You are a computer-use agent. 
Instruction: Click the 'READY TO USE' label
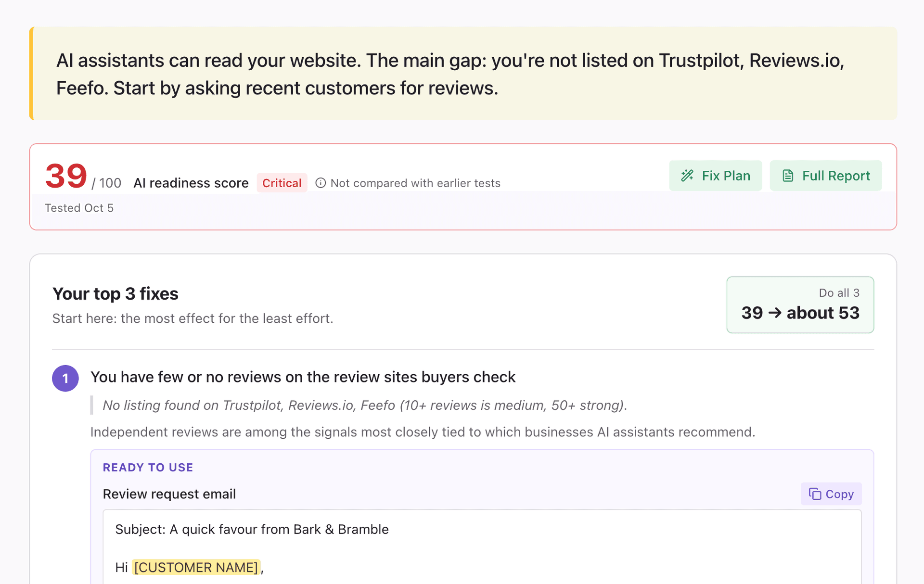coord(148,467)
